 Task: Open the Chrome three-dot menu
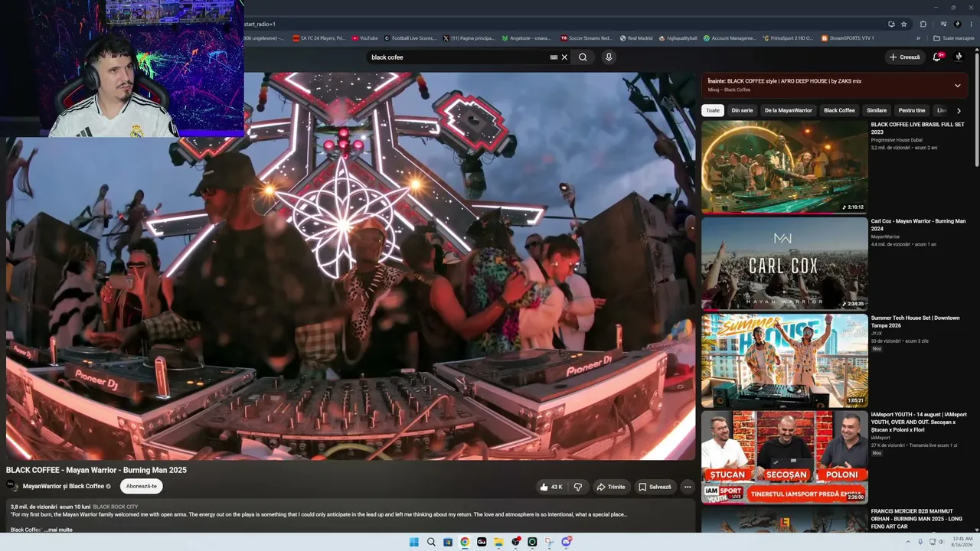click(971, 24)
